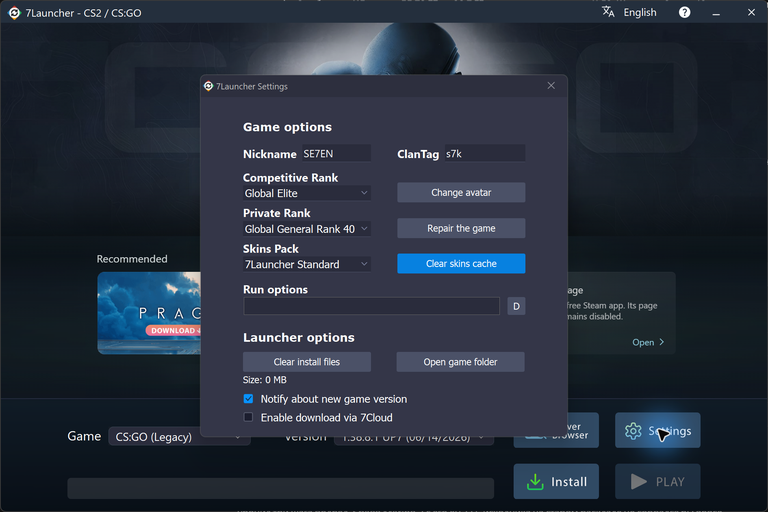This screenshot has width=768, height=512.
Task: Click Clear install files button
Action: click(x=307, y=362)
